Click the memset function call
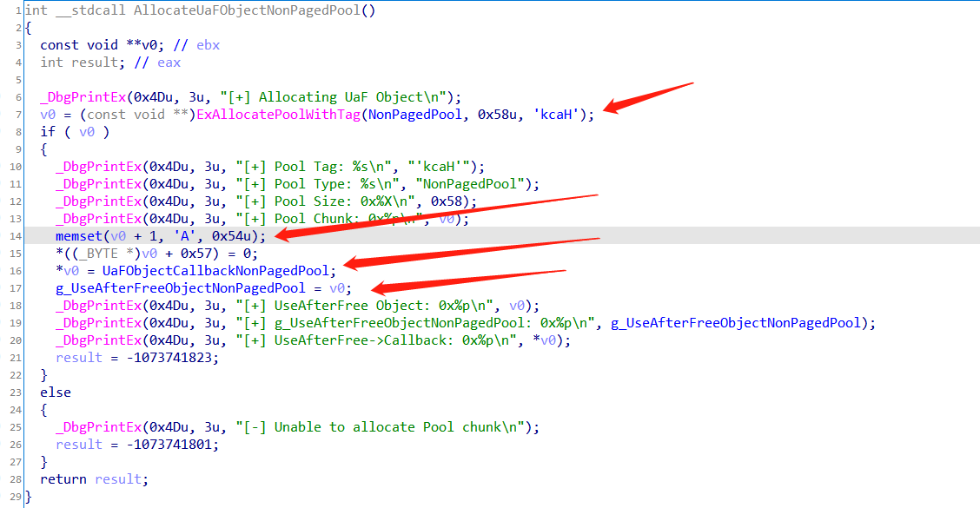980x508 pixels. [x=79, y=236]
